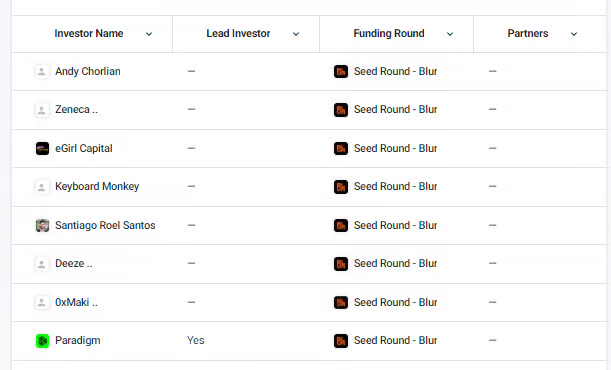Click Andy Chorlian's placeholder avatar icon
The height and width of the screenshot is (370, 611).
(42, 72)
